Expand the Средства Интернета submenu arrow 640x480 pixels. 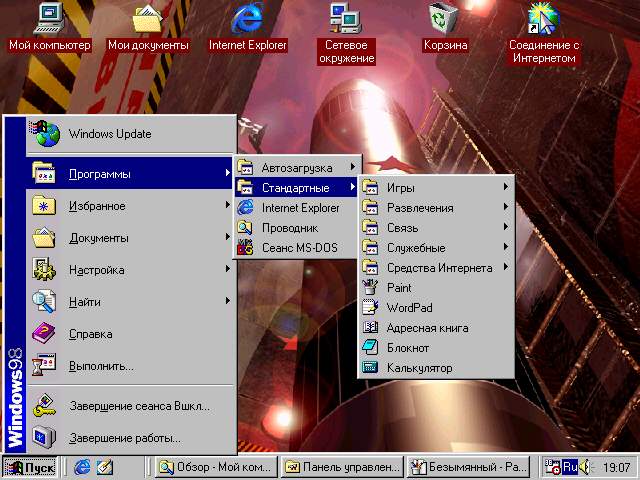point(506,267)
